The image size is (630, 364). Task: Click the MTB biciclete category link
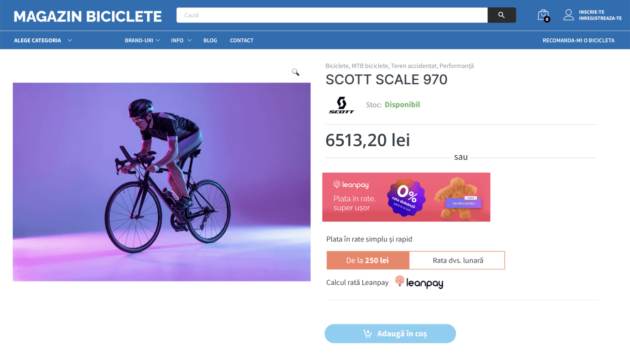pos(370,66)
